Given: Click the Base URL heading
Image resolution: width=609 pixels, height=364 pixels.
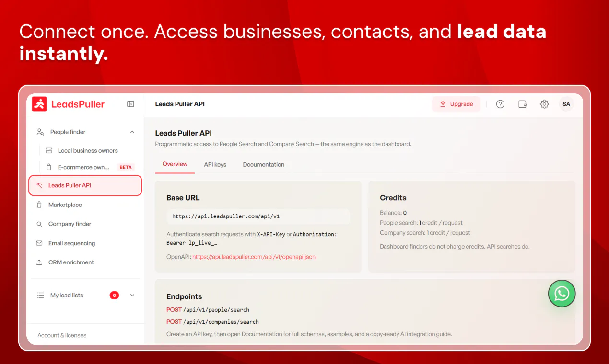Looking at the screenshot, I should pos(183,198).
